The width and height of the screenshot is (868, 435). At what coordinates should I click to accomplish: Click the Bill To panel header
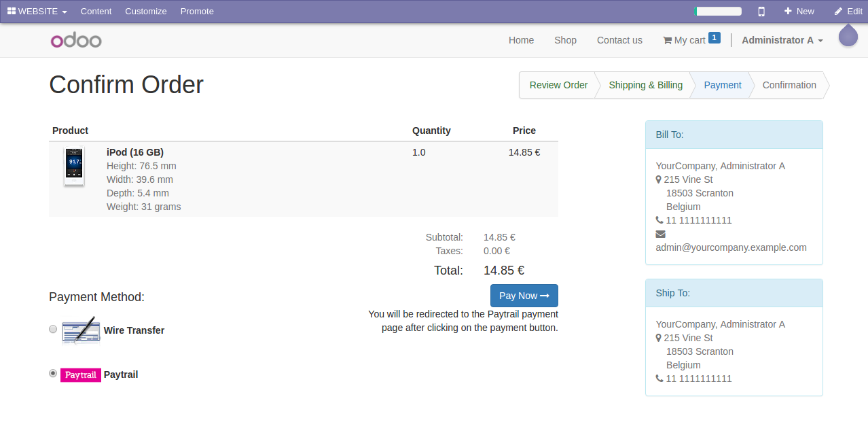(x=734, y=135)
